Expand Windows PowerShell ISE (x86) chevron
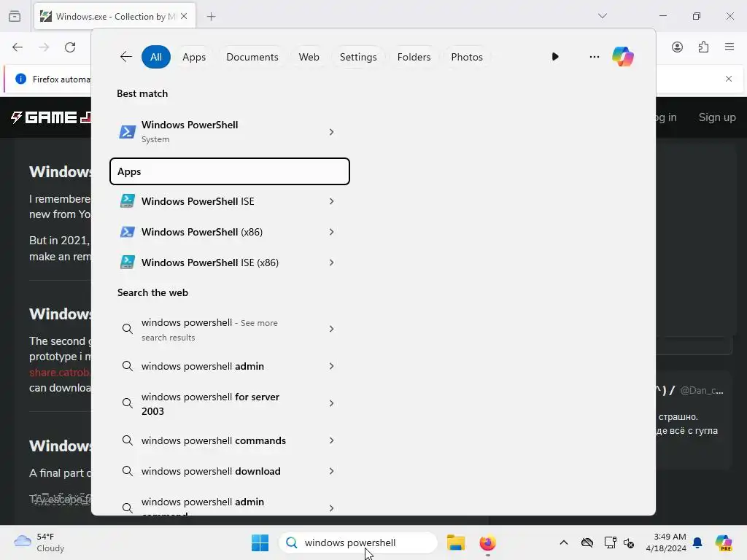This screenshot has height=560, width=747. click(x=331, y=262)
